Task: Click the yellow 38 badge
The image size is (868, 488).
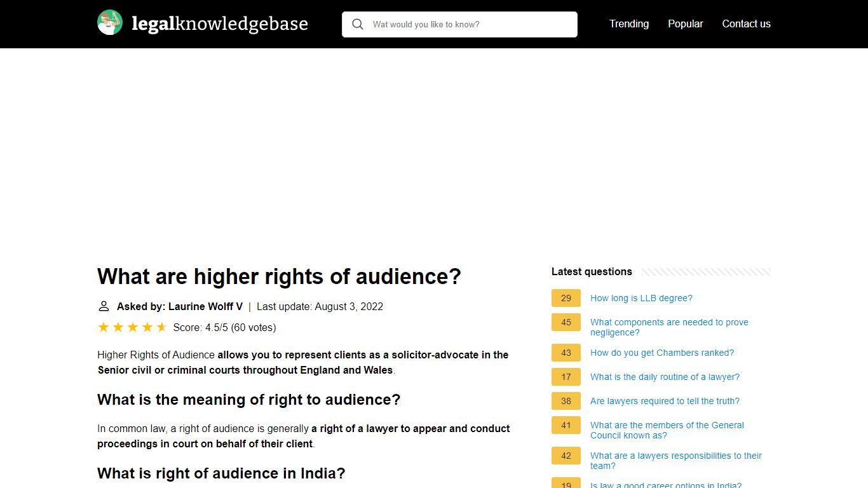Action: (x=566, y=401)
